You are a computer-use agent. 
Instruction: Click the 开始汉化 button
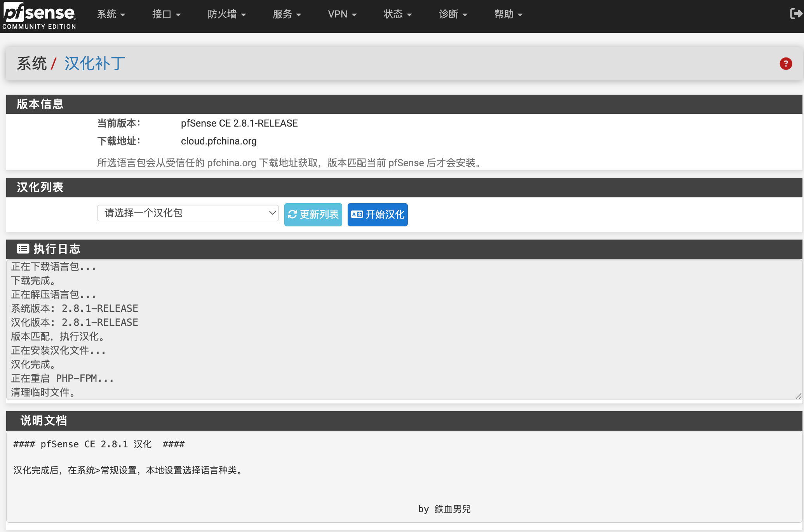[x=378, y=214]
